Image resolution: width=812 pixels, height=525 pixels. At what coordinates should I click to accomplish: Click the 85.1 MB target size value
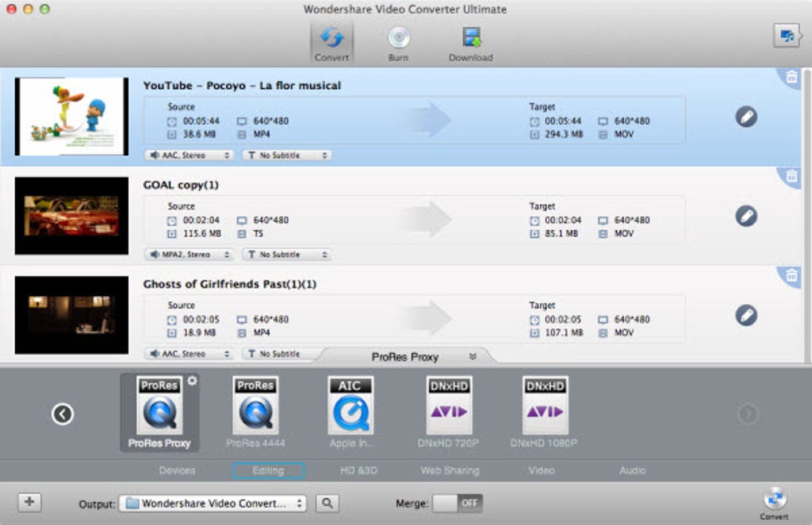pos(561,234)
